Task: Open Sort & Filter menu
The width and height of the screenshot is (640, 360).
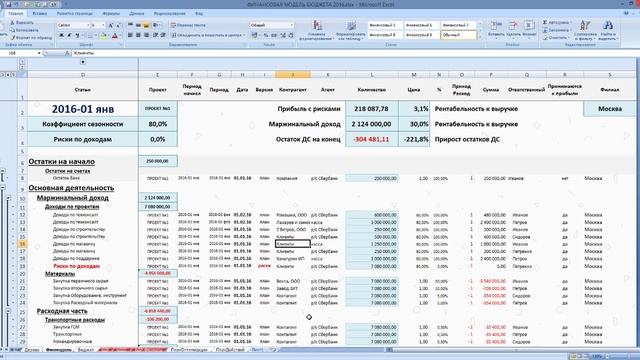Action: (585, 30)
